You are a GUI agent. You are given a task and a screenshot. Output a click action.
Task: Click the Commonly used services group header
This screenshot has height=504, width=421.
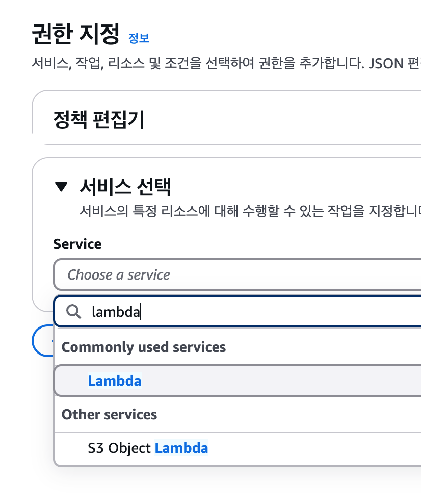(x=144, y=347)
